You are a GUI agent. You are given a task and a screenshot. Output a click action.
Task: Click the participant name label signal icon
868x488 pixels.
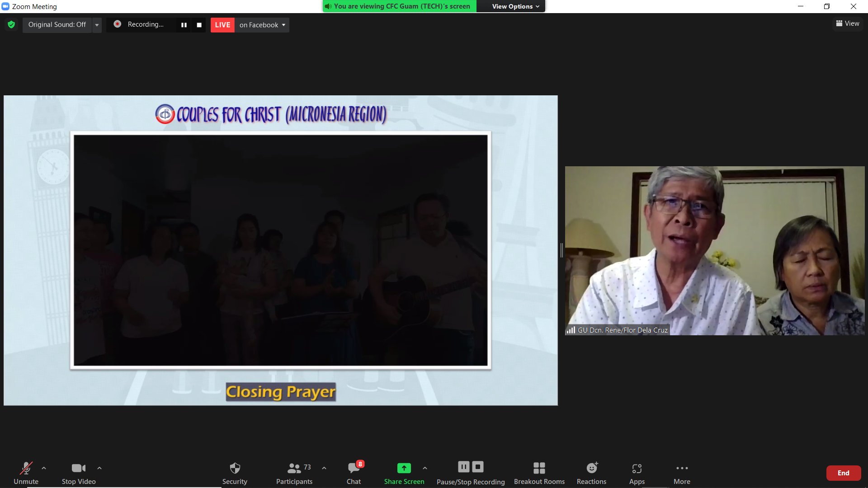(571, 330)
